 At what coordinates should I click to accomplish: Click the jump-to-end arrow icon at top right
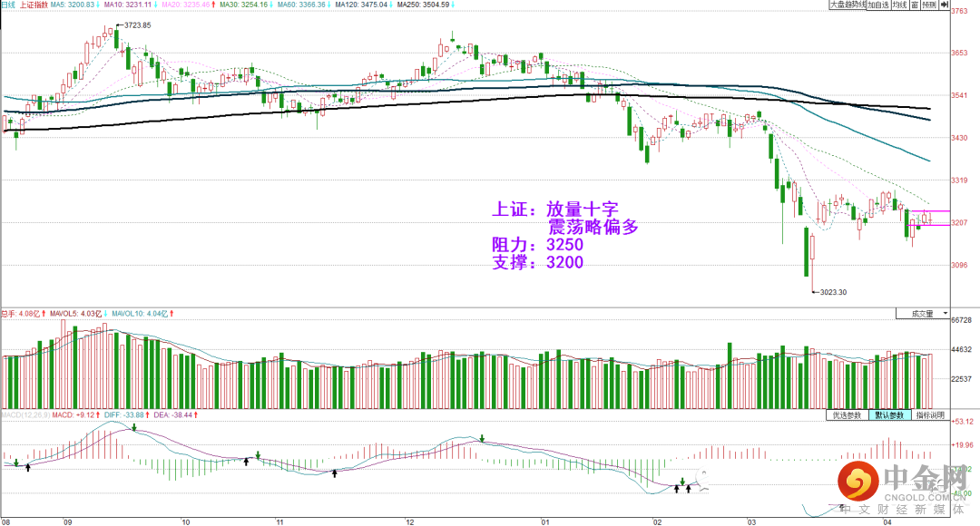[944, 5]
